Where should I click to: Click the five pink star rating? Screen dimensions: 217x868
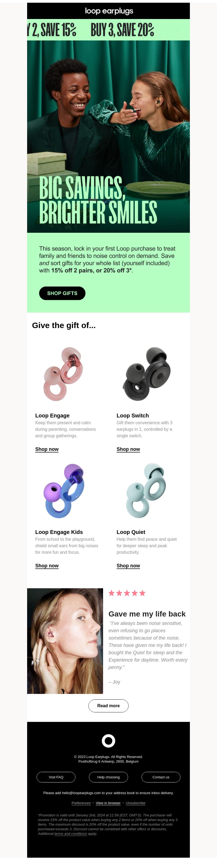[127, 593]
